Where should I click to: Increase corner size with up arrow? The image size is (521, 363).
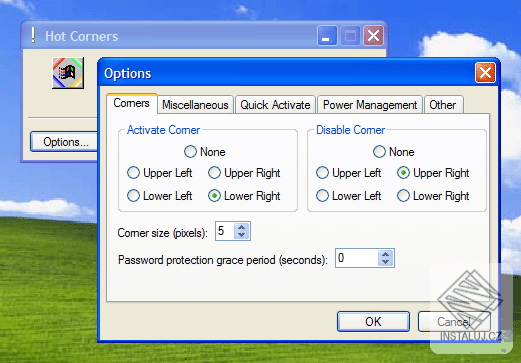(242, 227)
